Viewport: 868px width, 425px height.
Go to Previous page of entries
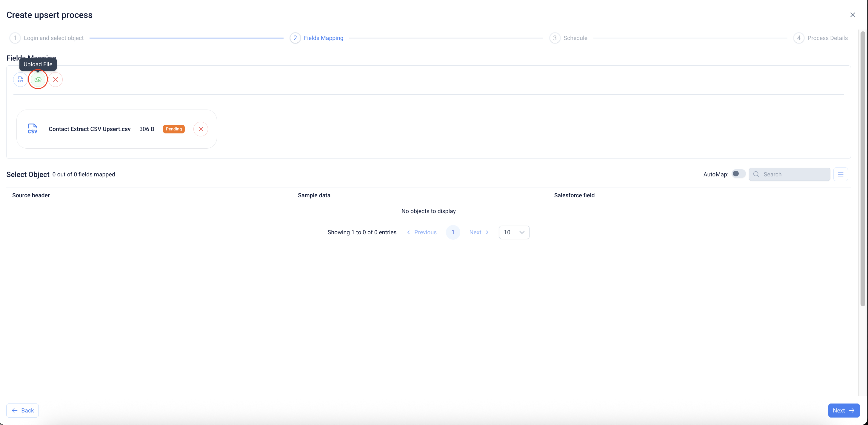[x=421, y=232]
